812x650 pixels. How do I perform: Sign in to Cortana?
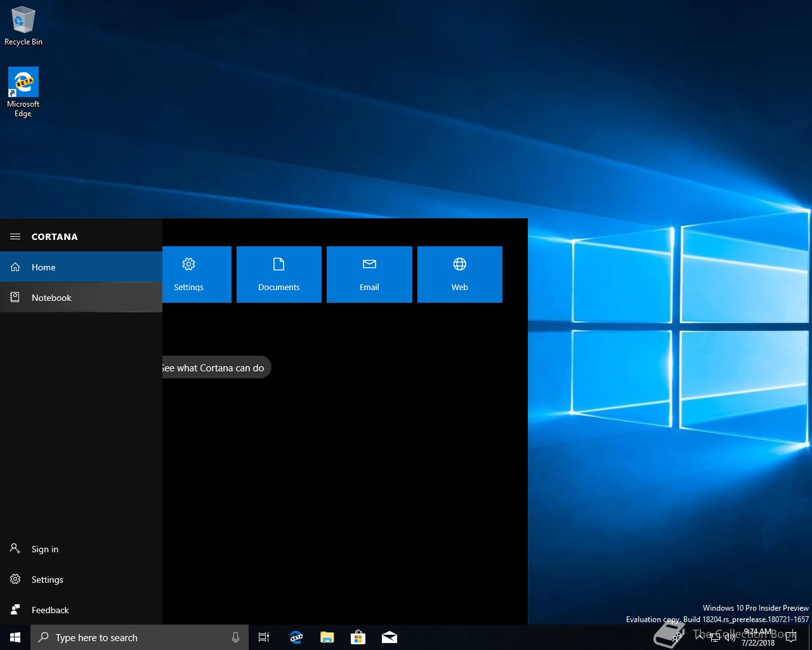coord(81,549)
